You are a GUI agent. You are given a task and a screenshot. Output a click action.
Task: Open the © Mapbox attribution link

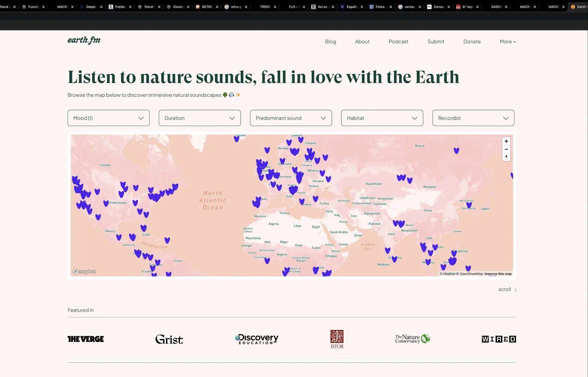[x=447, y=274]
